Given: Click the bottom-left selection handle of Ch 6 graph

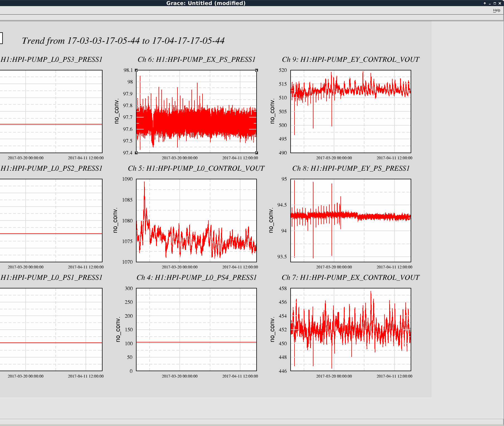Looking at the screenshot, I should [136, 153].
